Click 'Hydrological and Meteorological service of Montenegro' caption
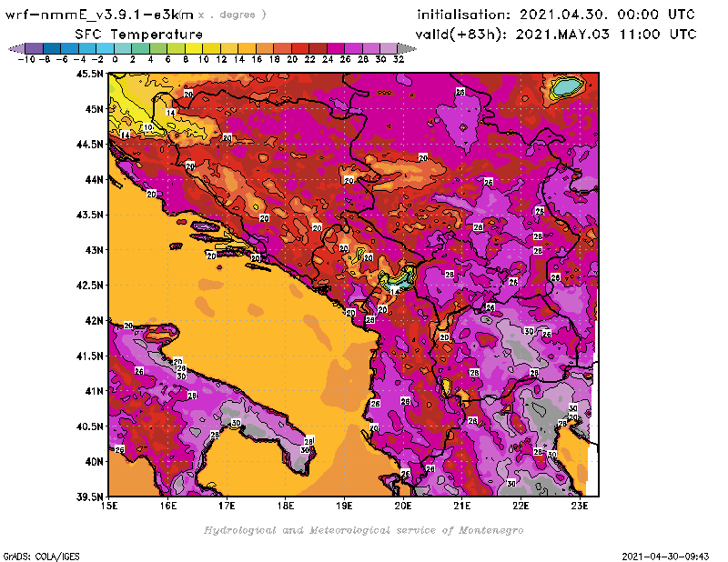 tap(363, 530)
